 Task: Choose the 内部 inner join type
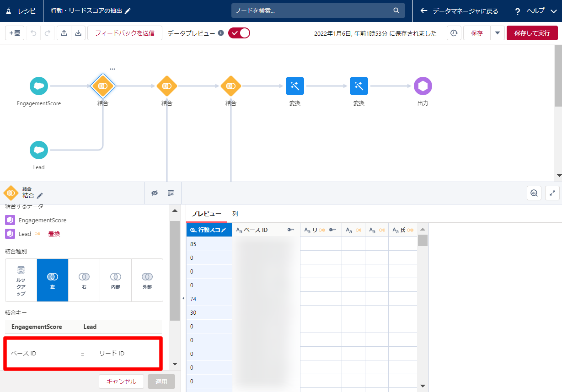click(116, 280)
